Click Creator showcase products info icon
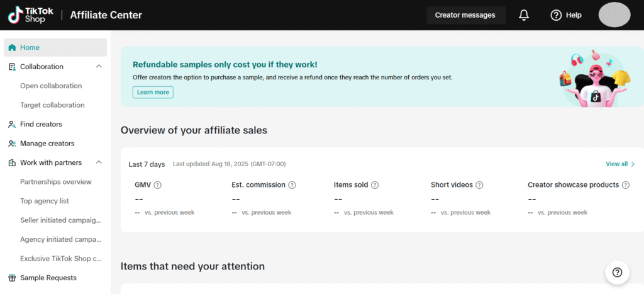 (625, 185)
